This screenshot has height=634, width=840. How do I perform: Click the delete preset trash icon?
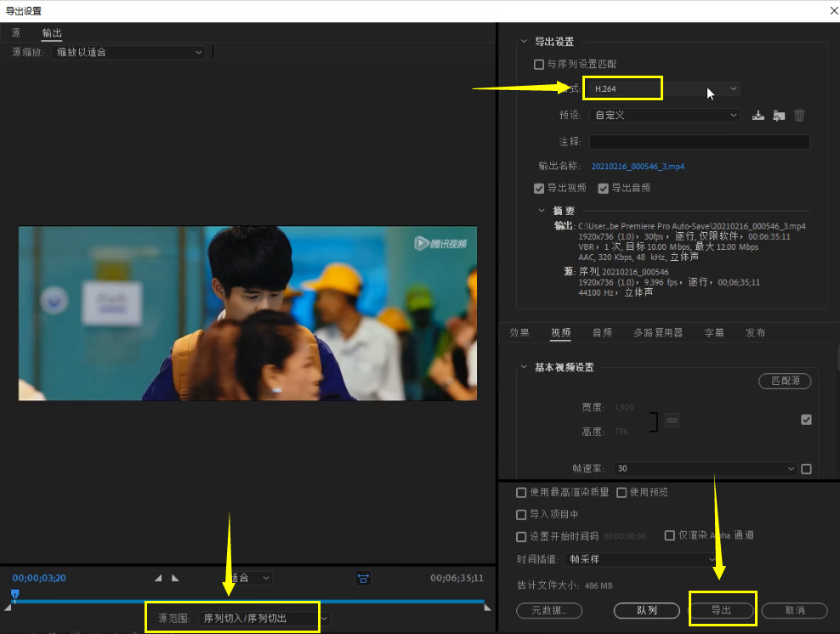pos(798,115)
